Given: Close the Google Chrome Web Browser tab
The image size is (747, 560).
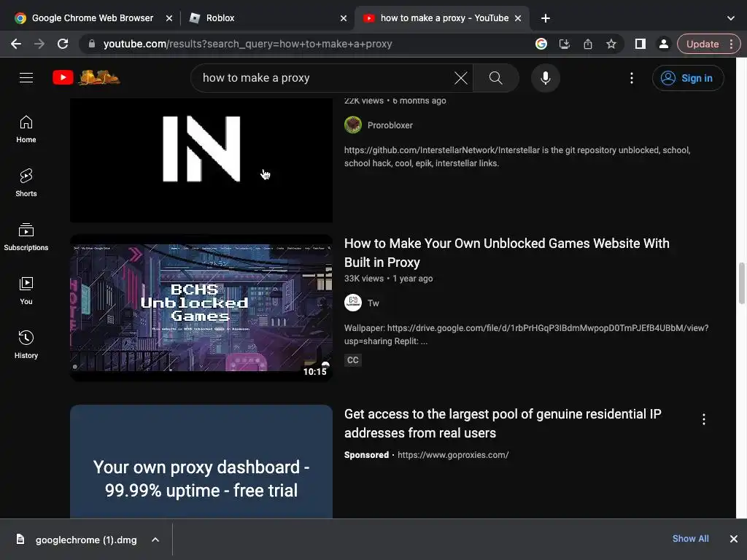Looking at the screenshot, I should [x=169, y=18].
